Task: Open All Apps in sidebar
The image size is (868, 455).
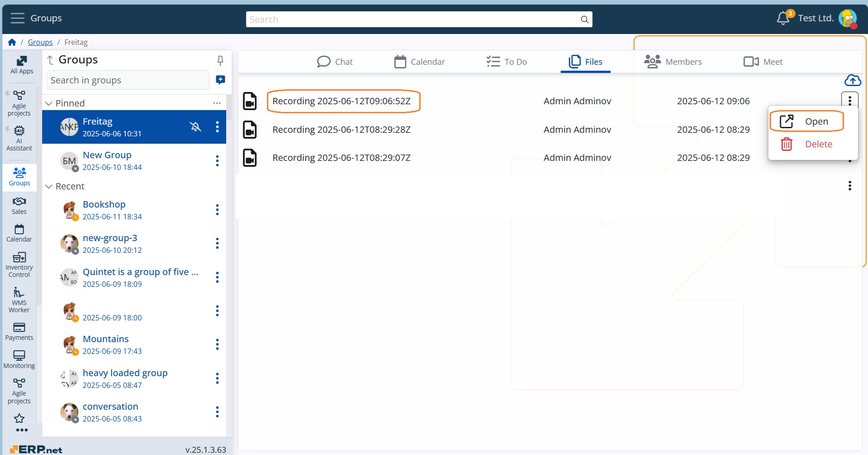Action: coord(22,65)
